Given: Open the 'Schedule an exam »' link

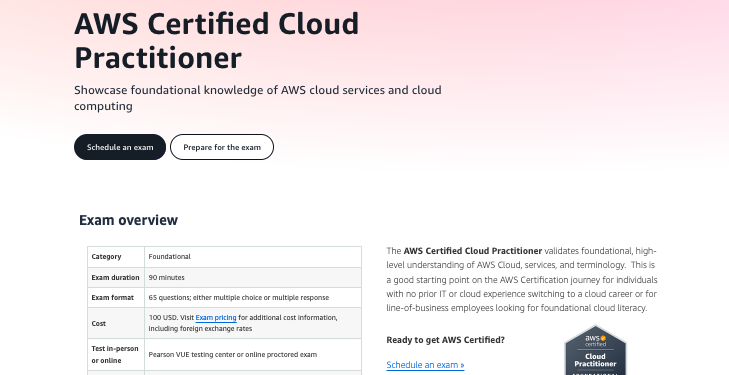Looking at the screenshot, I should click(x=425, y=365).
